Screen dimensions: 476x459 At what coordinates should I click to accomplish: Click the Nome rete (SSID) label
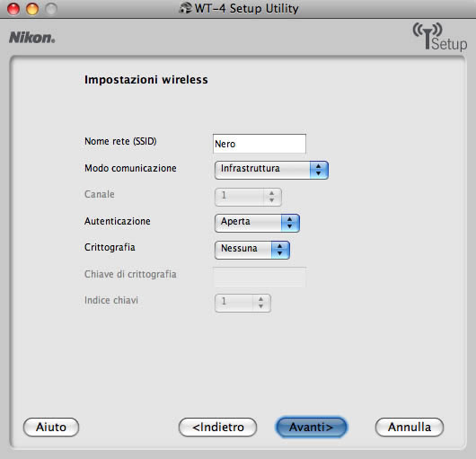coord(120,141)
